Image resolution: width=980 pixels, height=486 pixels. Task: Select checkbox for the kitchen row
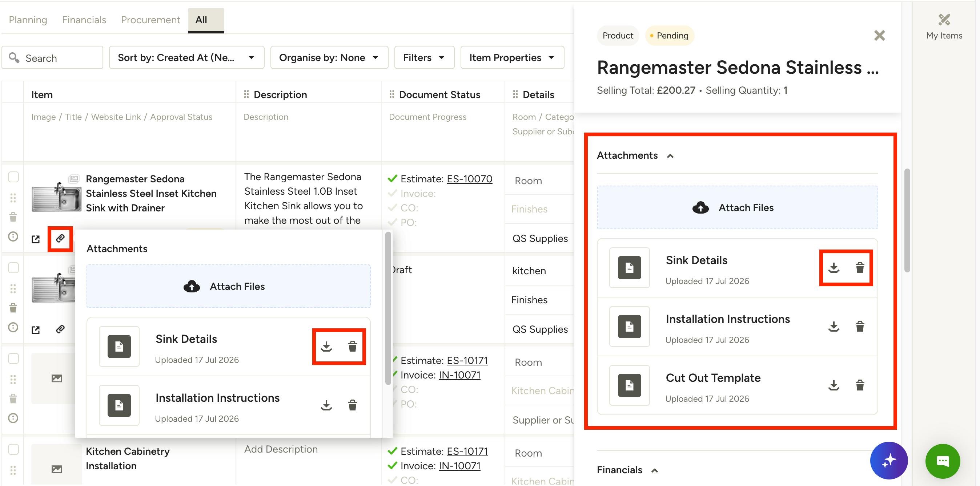pyautogui.click(x=13, y=268)
